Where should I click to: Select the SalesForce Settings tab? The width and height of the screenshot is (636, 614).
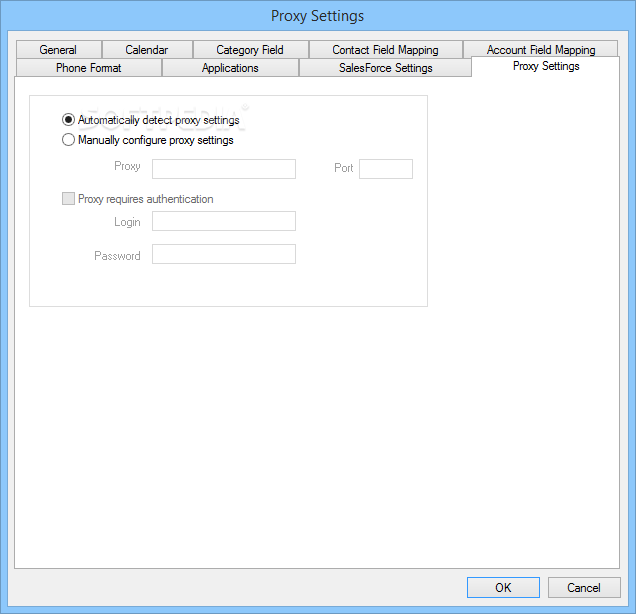tap(385, 67)
